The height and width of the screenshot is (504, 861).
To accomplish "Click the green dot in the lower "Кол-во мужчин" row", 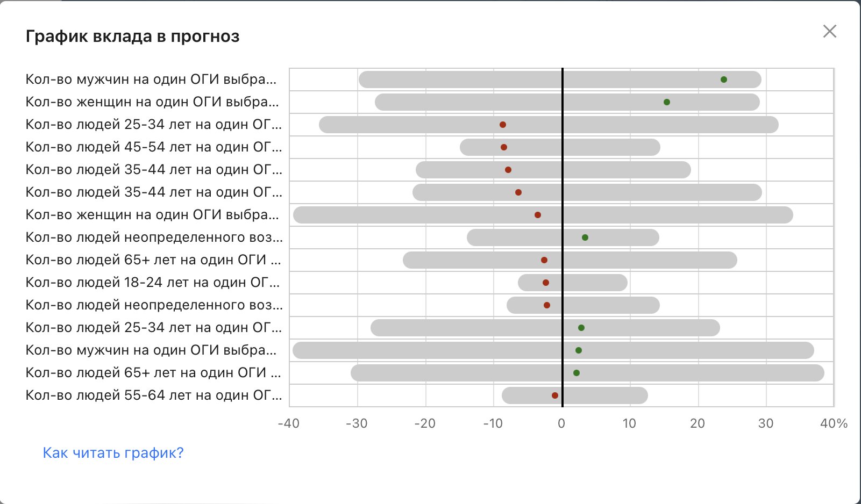I will 579,350.
